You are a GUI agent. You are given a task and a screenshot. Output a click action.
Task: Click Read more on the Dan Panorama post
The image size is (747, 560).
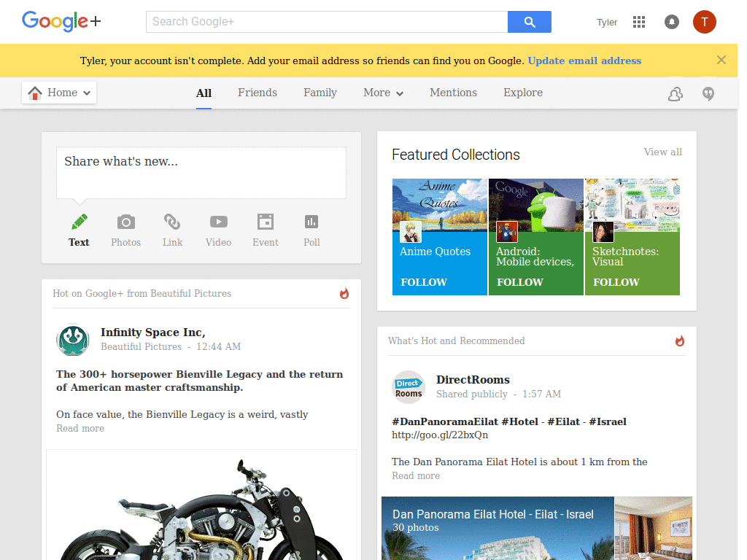tap(415, 475)
